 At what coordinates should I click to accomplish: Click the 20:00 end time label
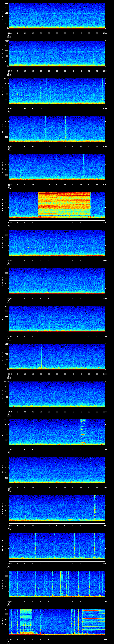point(105,223)
